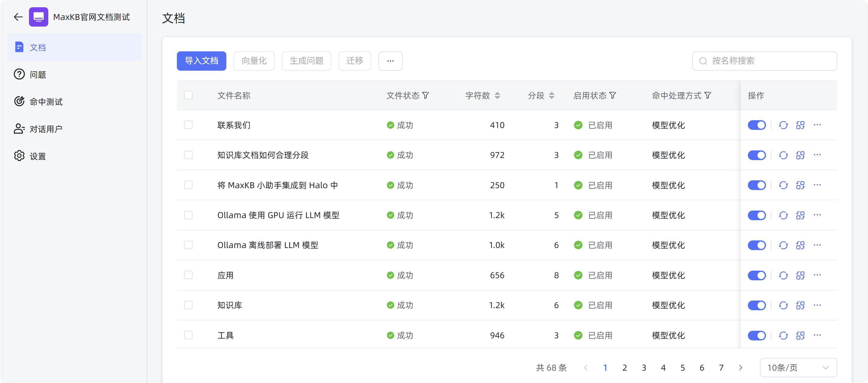868x383 pixels.
Task: Check the select-all header checkbox
Action: pyautogui.click(x=188, y=95)
